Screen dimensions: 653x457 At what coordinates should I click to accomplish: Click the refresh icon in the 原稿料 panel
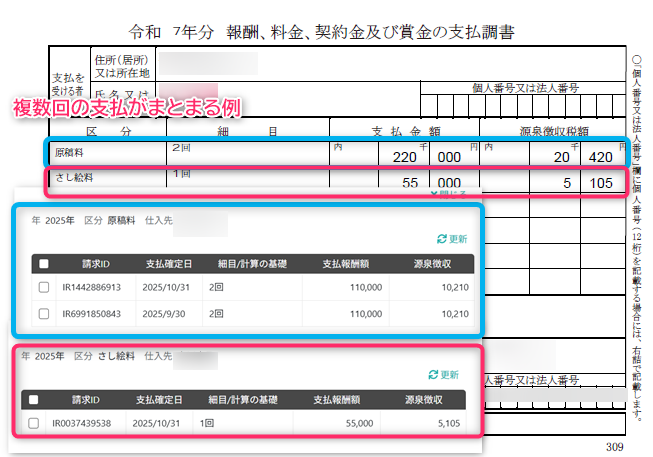444,239
